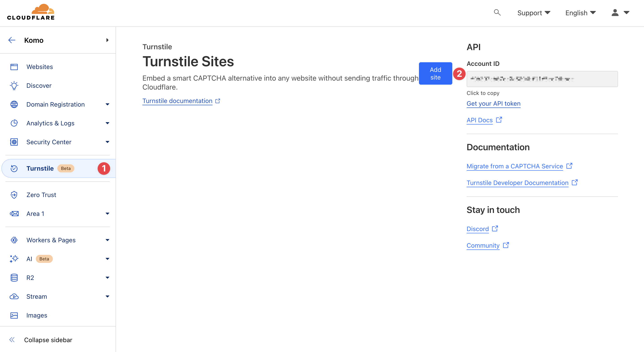The height and width of the screenshot is (352, 644).
Task: Expand the Domain Registration submenu arrow
Action: [107, 104]
